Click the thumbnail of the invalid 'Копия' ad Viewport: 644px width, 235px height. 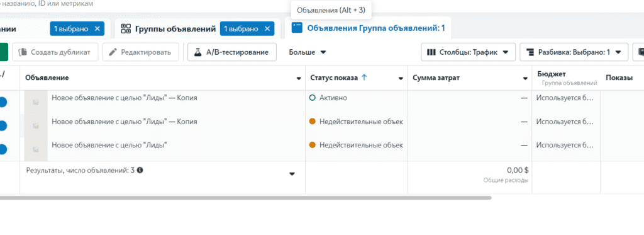36,125
